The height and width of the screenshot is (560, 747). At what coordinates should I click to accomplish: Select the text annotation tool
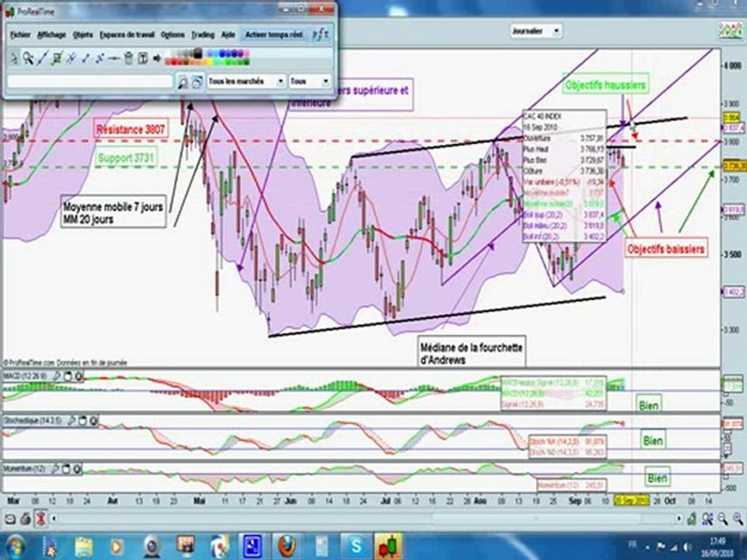142,58
